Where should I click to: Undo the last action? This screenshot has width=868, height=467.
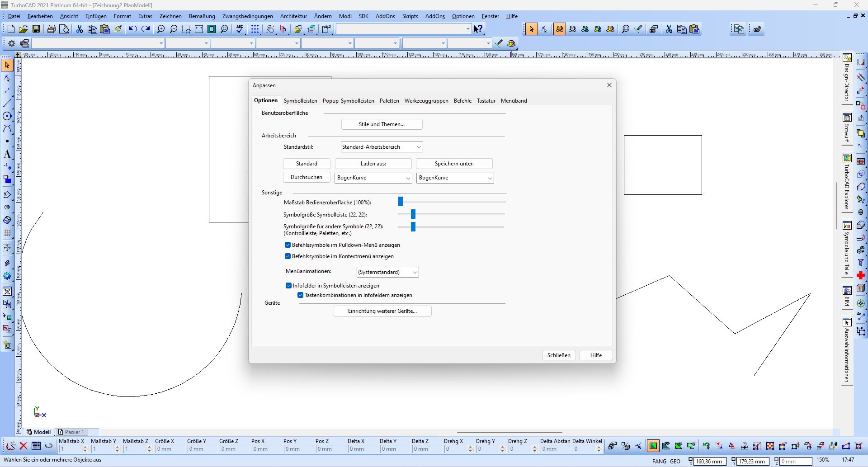point(132,29)
